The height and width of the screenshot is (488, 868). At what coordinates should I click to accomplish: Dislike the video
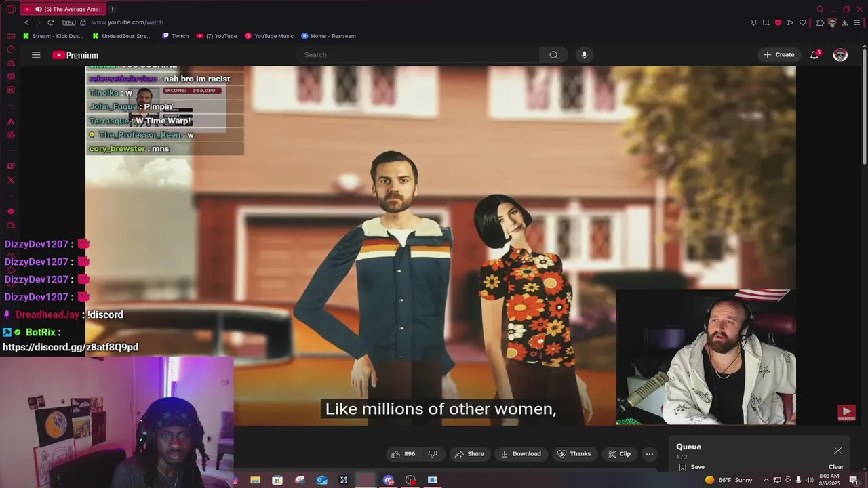tap(433, 454)
